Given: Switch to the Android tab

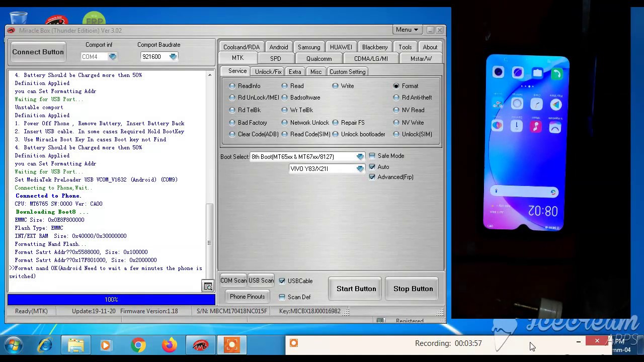Looking at the screenshot, I should (x=279, y=47).
